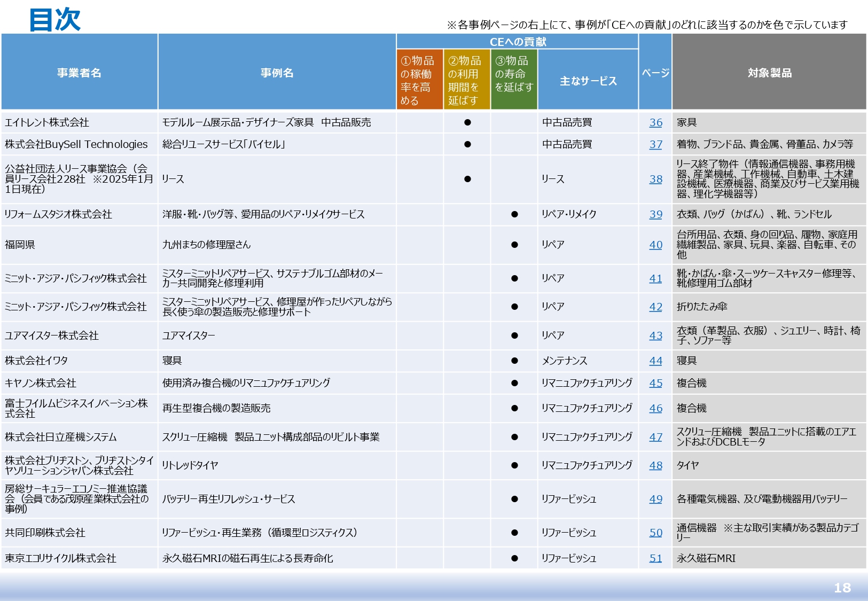Viewport: 868px width, 601px height.
Task: Select cell 株式会社イワタ
Action: (79, 361)
